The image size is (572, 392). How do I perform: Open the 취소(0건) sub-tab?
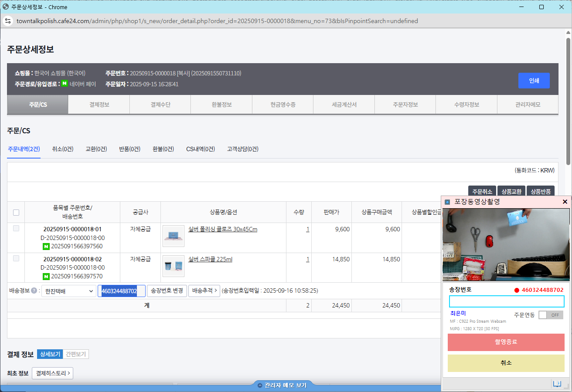click(x=62, y=149)
